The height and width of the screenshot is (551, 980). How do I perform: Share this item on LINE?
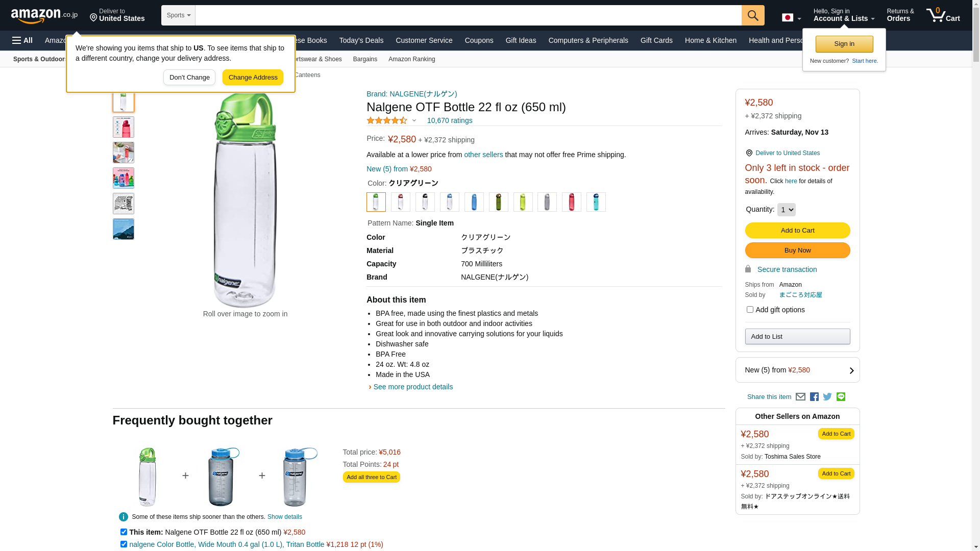[x=841, y=397]
